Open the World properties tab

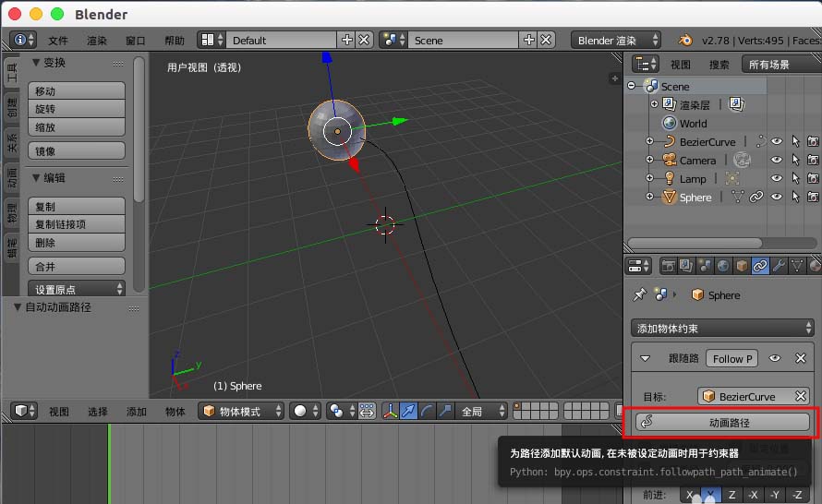[723, 266]
